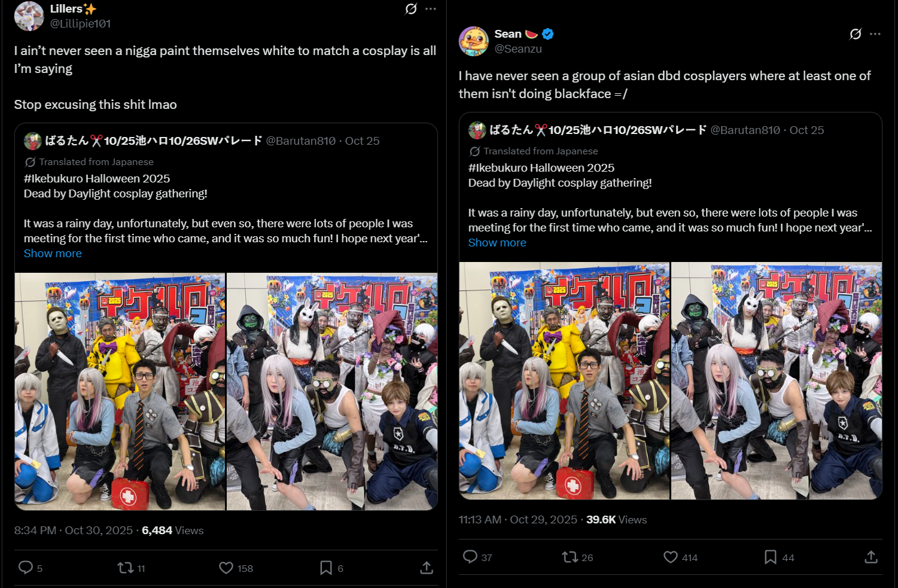Open more options menu on Sean's post
This screenshot has width=898, height=588.
coord(875,34)
